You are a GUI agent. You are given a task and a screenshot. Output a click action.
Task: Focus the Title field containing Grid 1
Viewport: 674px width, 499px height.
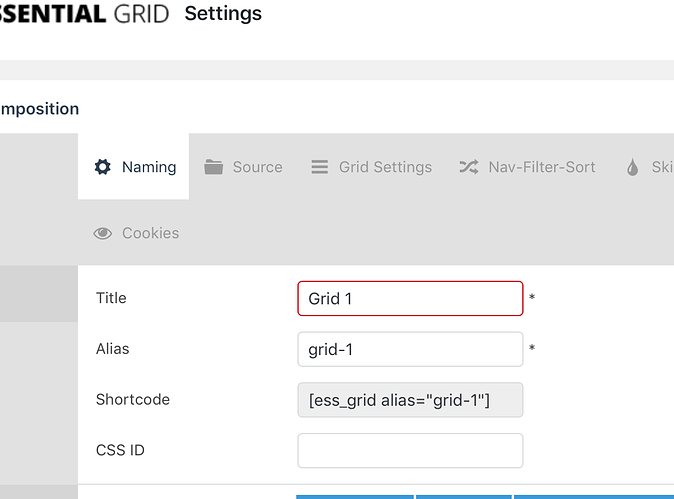coord(410,298)
